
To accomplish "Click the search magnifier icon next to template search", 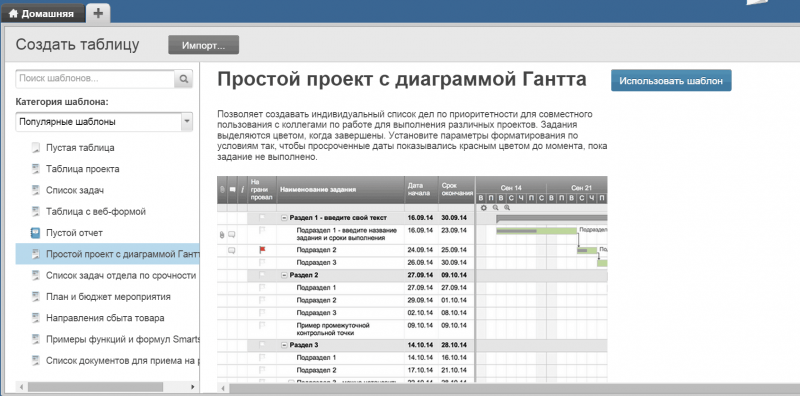I will pos(184,79).
